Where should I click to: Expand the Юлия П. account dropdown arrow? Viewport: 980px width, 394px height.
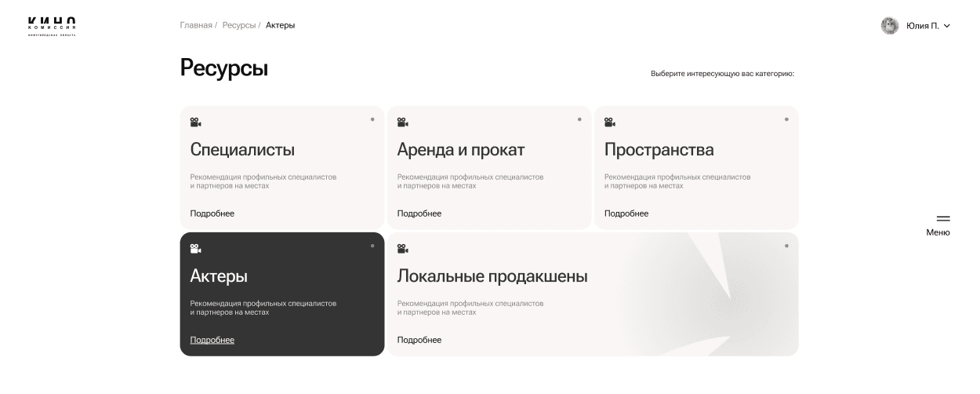(x=947, y=26)
